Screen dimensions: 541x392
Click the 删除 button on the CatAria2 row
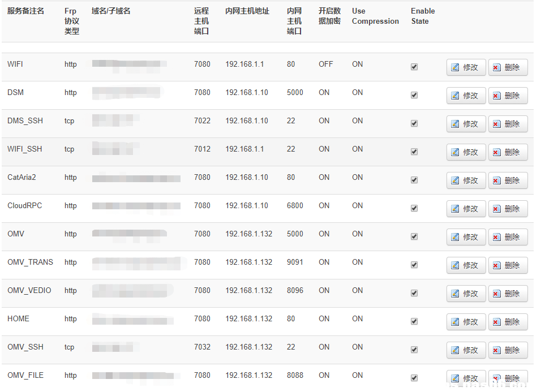click(508, 180)
